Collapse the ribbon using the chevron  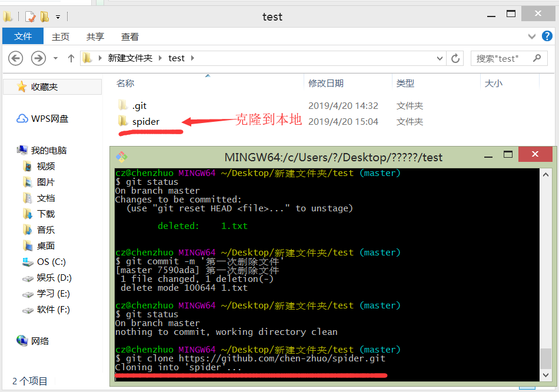point(532,36)
